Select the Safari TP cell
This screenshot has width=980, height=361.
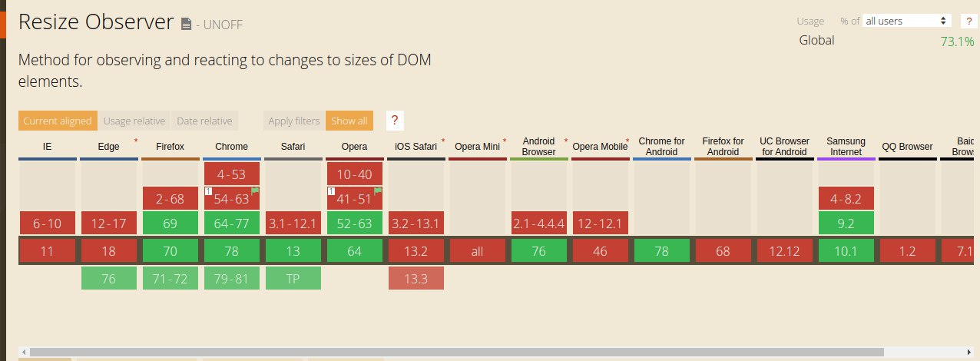click(293, 279)
